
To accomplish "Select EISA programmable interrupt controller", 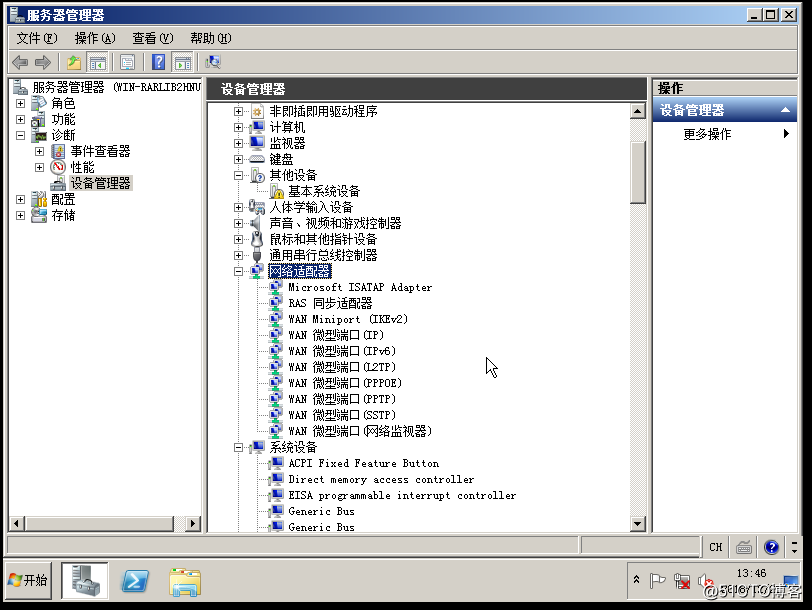I will (402, 496).
